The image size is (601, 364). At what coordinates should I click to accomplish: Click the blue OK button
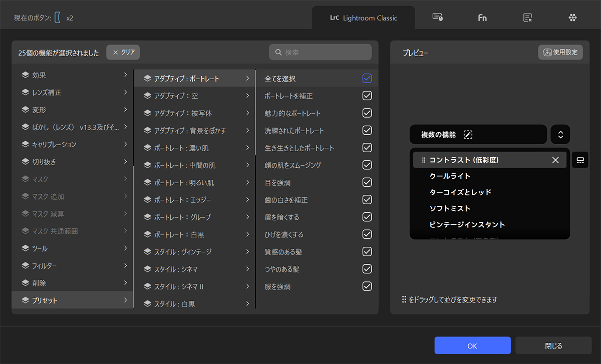pyautogui.click(x=472, y=345)
